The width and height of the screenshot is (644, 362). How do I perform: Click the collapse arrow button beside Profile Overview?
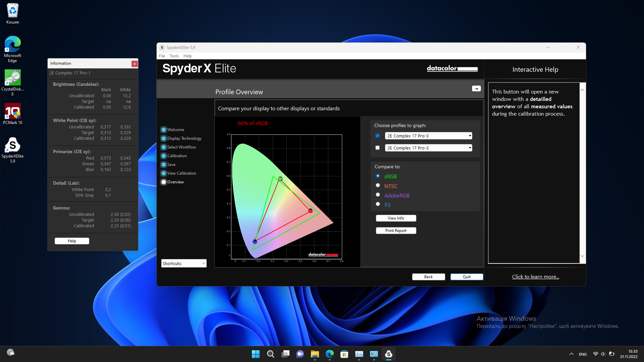pos(476,88)
